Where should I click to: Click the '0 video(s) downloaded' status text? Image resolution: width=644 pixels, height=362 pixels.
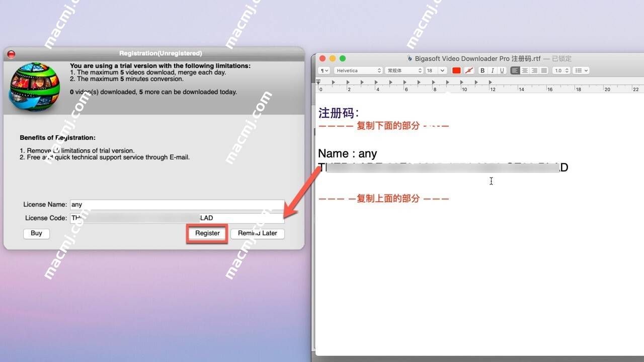pos(153,92)
